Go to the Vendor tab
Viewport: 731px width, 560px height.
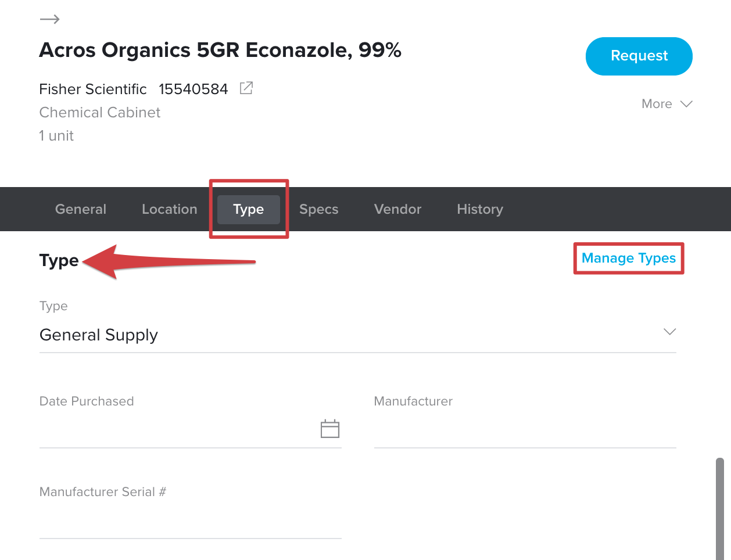click(x=398, y=209)
